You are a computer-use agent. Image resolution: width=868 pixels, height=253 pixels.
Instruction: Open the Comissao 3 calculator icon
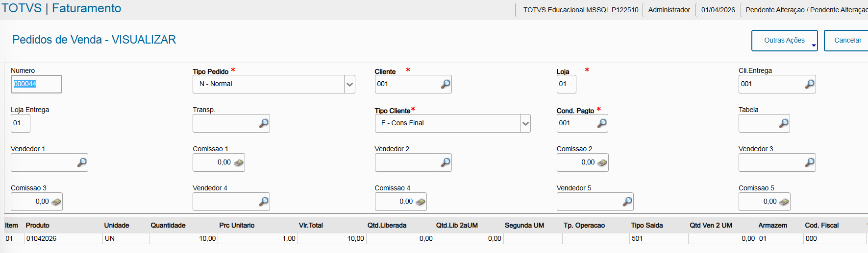pyautogui.click(x=56, y=202)
